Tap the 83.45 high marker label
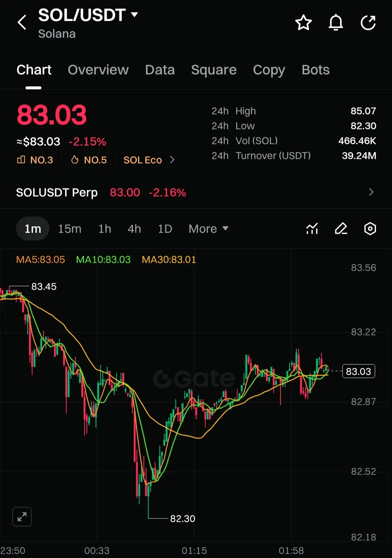 [x=44, y=287]
